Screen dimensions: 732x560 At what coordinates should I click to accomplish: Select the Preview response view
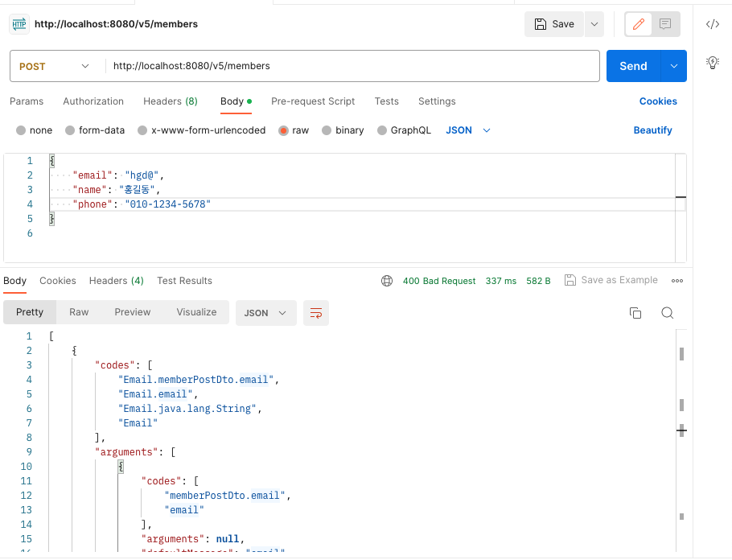(133, 312)
